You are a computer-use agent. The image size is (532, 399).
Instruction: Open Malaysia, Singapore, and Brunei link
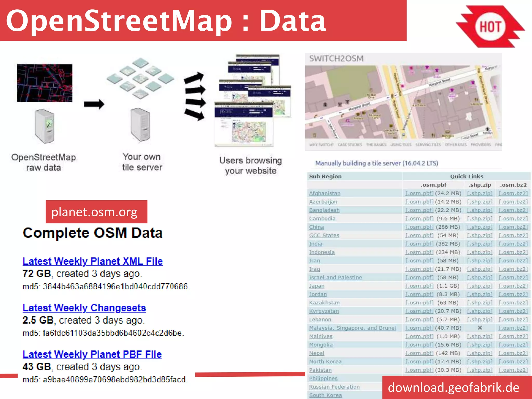(x=353, y=328)
